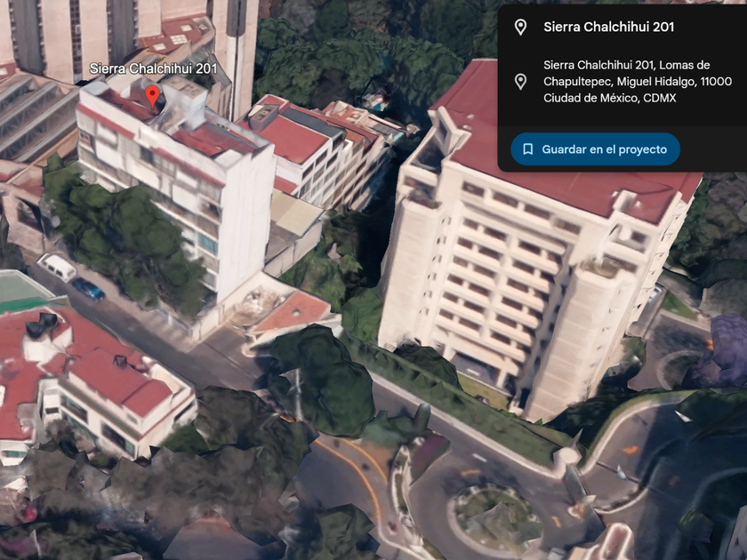Click the white van parked on the street
Viewport: 747px width, 560px height.
pyautogui.click(x=57, y=267)
